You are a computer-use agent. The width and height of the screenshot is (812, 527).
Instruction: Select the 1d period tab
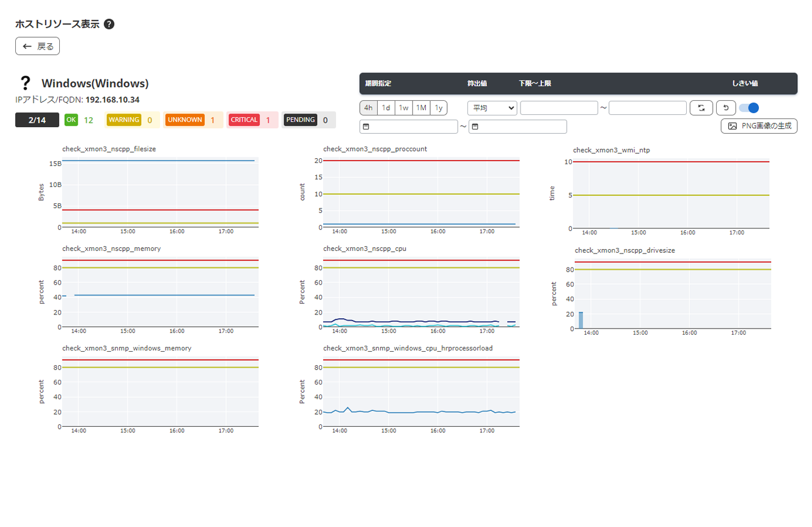point(386,108)
